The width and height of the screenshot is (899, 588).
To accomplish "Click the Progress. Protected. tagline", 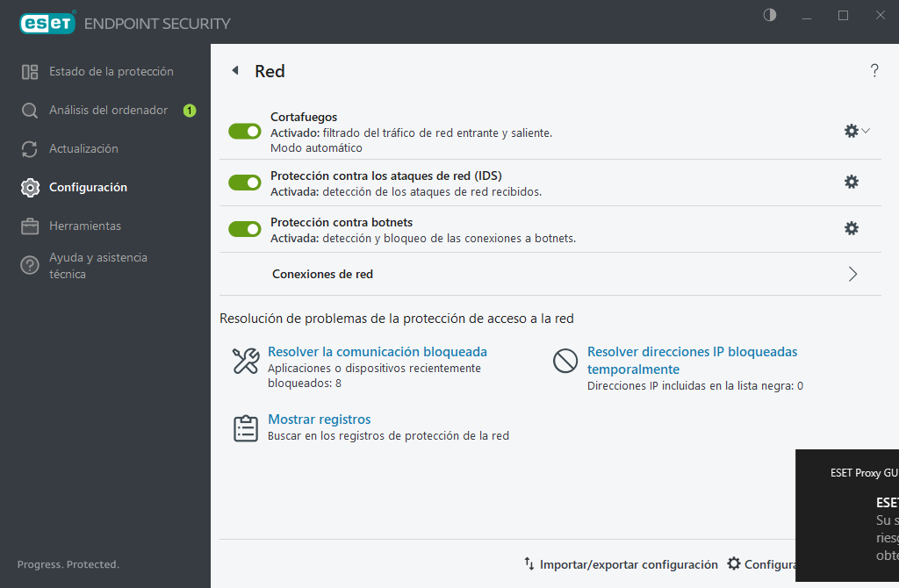I will (x=68, y=564).
